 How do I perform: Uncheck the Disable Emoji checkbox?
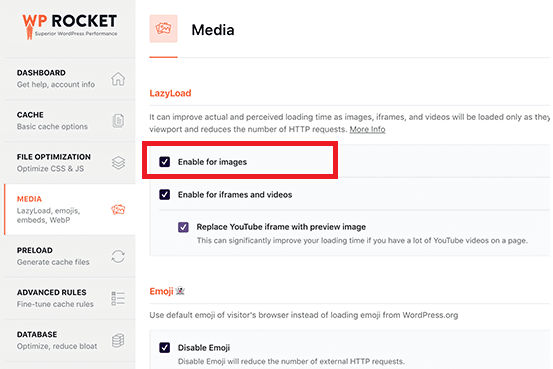coord(165,347)
